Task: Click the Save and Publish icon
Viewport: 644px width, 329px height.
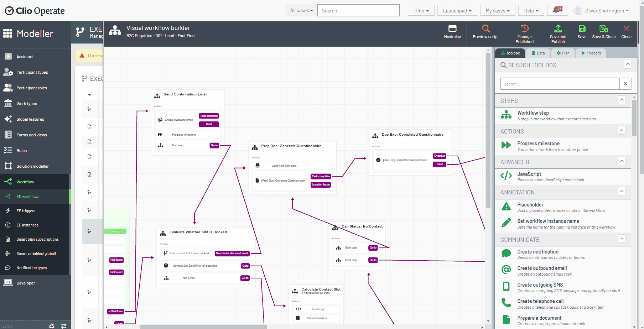Action: click(558, 29)
